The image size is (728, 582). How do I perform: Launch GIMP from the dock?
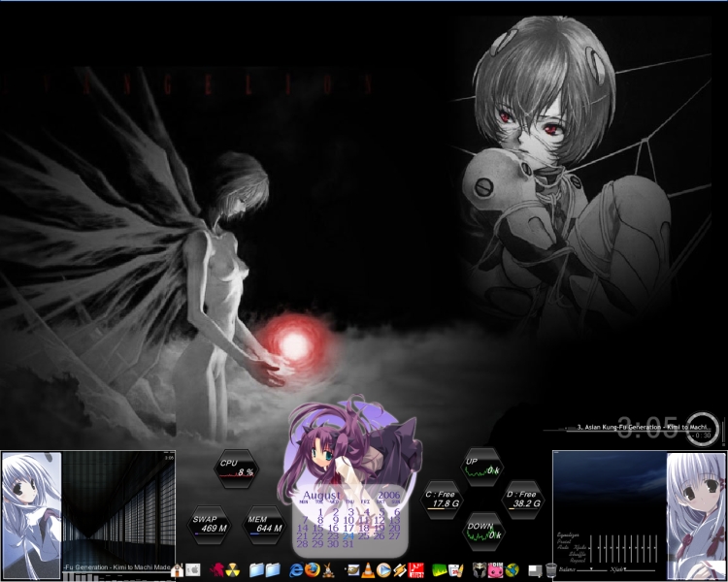click(x=352, y=569)
